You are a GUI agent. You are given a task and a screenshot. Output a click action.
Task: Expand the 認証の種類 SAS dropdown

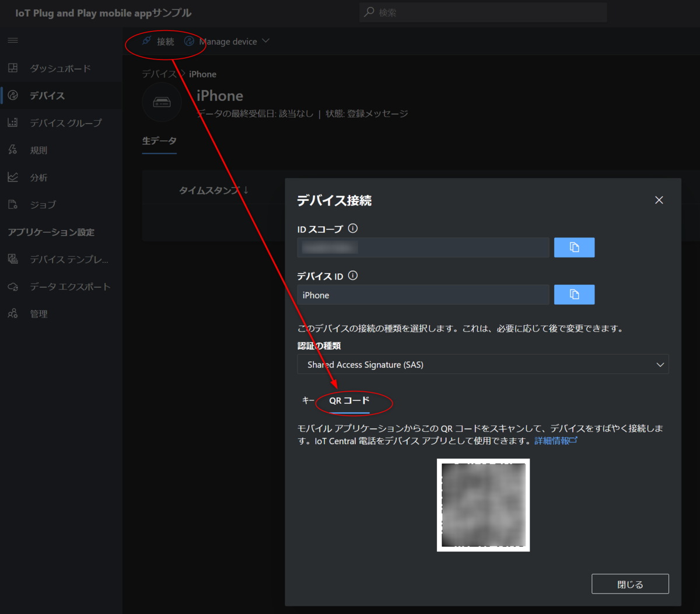483,364
